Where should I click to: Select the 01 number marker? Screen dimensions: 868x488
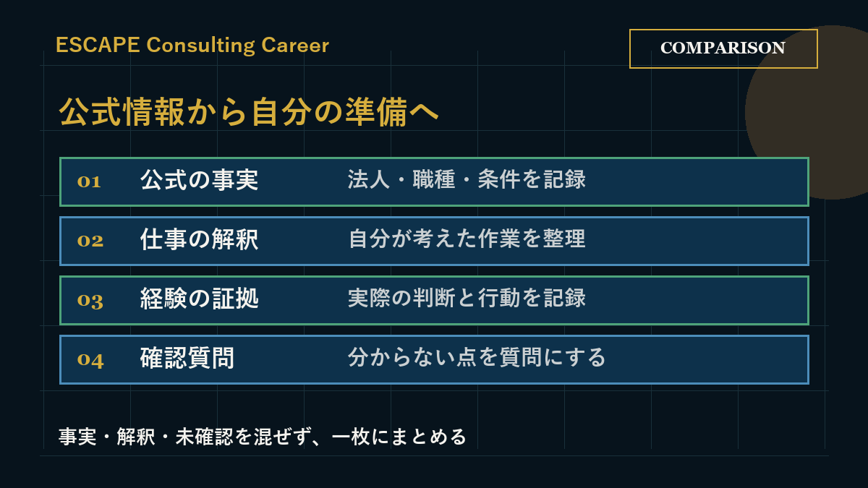point(89,181)
